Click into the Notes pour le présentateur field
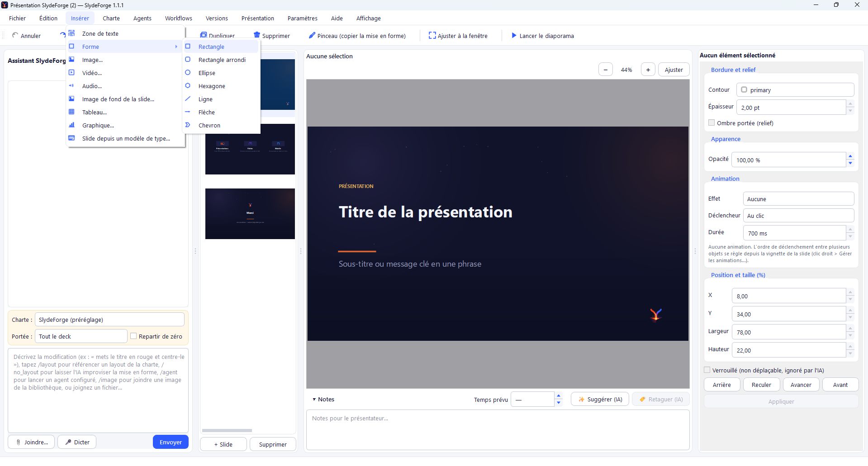Screen dimensions: 868x466 pyautogui.click(x=498, y=430)
